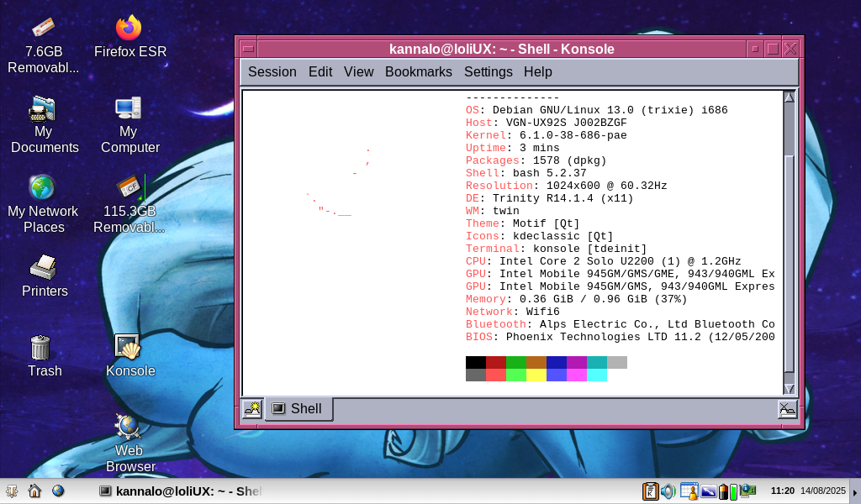The image size is (861, 504).
Task: Open the Klipper clipboard tray icon
Action: (651, 491)
